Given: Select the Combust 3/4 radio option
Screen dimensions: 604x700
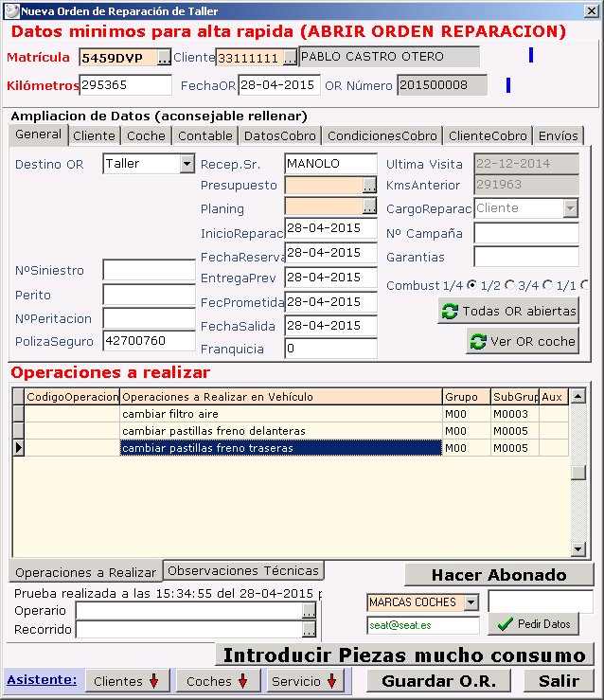Looking at the screenshot, I should tap(548, 285).
